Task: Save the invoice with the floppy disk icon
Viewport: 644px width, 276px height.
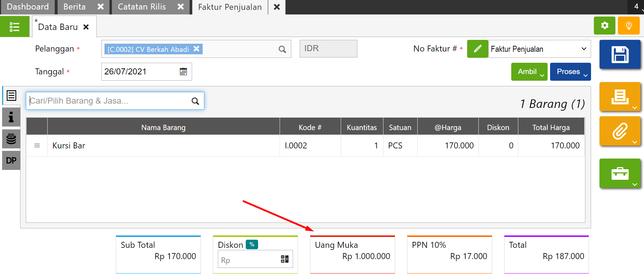Action: pos(620,54)
